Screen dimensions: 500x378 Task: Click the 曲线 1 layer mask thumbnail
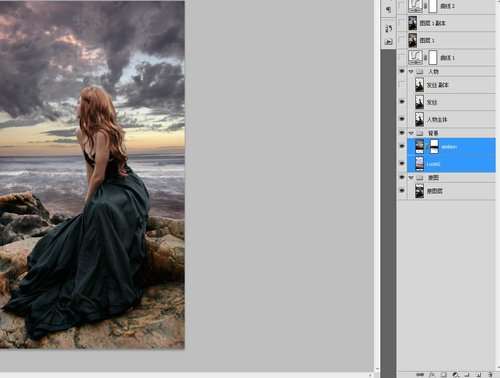click(433, 57)
